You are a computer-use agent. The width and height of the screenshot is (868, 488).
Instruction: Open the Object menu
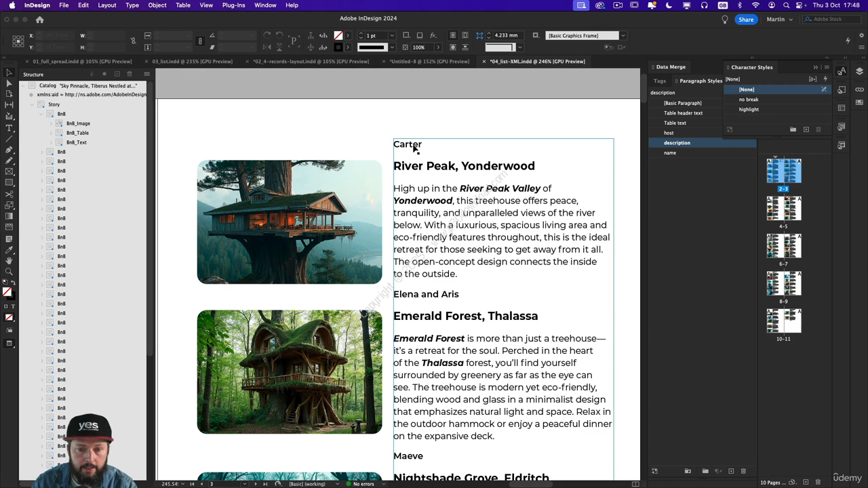(x=157, y=5)
